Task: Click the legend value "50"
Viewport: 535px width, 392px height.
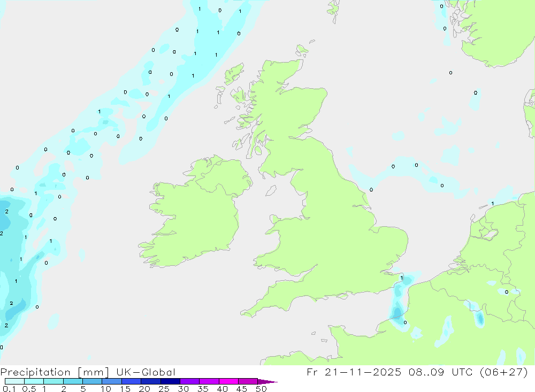Action: pos(262,389)
